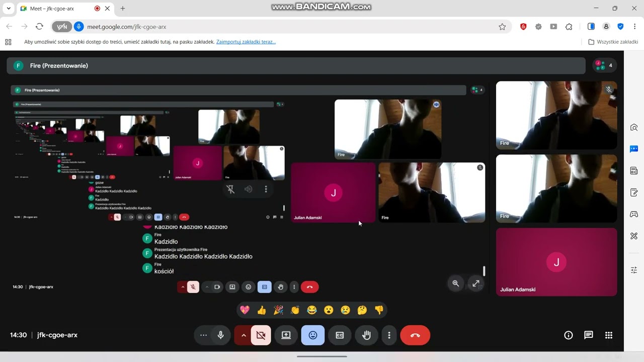
Task: Go back to the previous page
Action: coord(9,27)
